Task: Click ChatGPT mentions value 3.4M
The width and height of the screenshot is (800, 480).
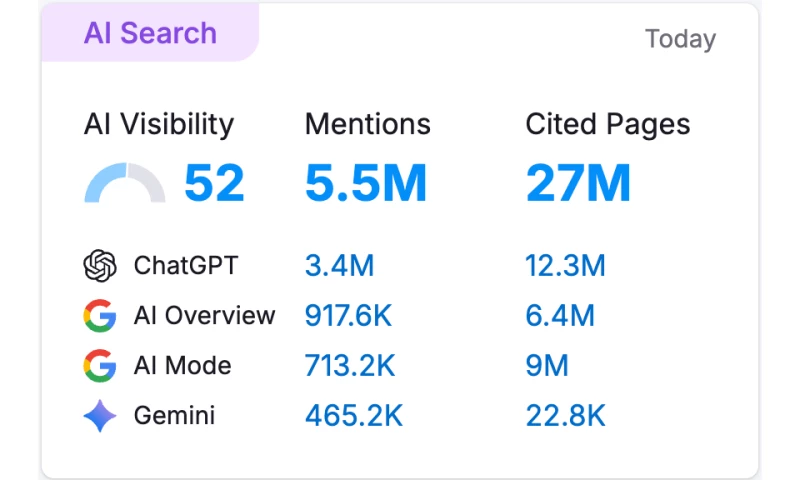Action: click(339, 266)
